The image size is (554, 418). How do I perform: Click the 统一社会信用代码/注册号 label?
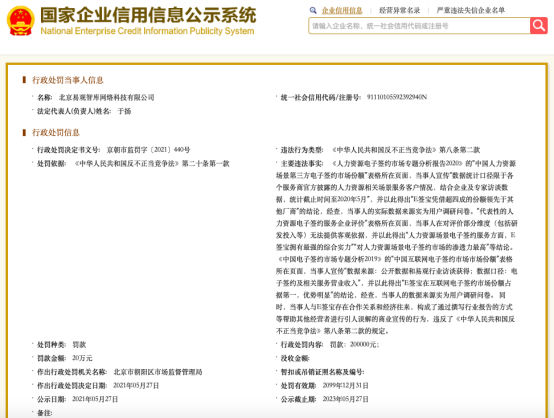coord(320,98)
